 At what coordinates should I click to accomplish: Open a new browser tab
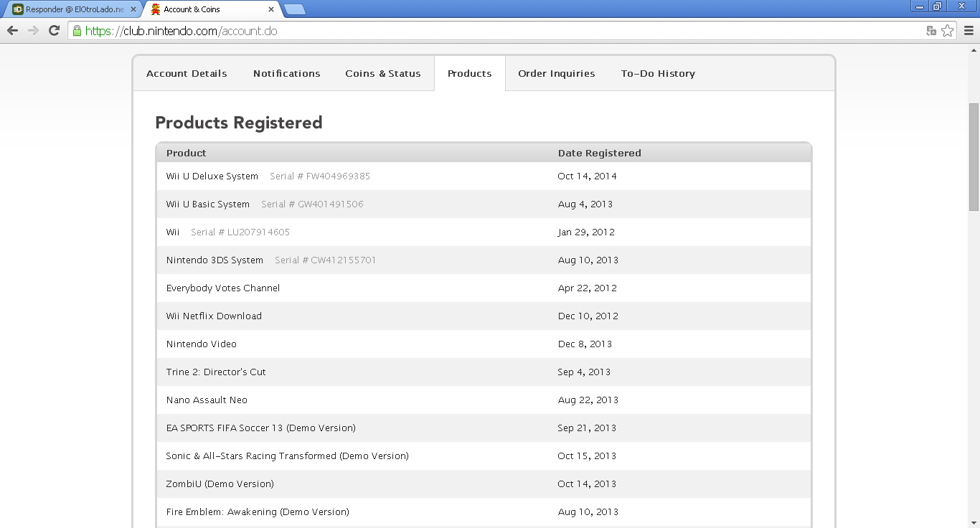[295, 9]
